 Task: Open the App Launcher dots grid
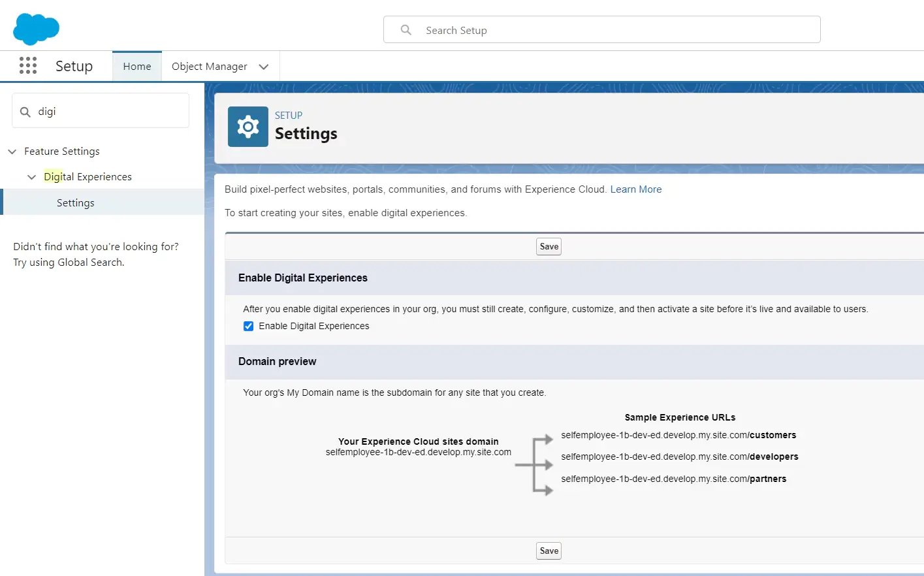click(28, 65)
